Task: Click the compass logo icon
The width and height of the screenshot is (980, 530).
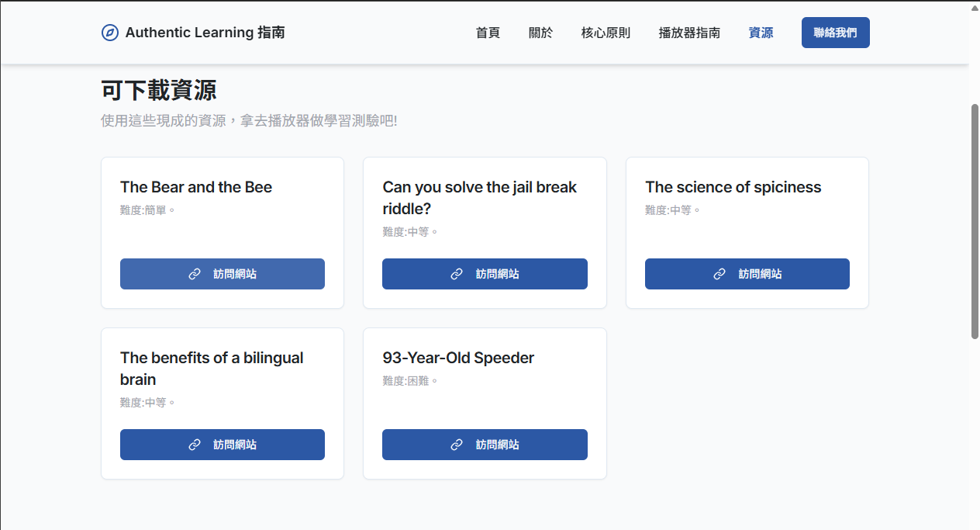Action: [110, 33]
